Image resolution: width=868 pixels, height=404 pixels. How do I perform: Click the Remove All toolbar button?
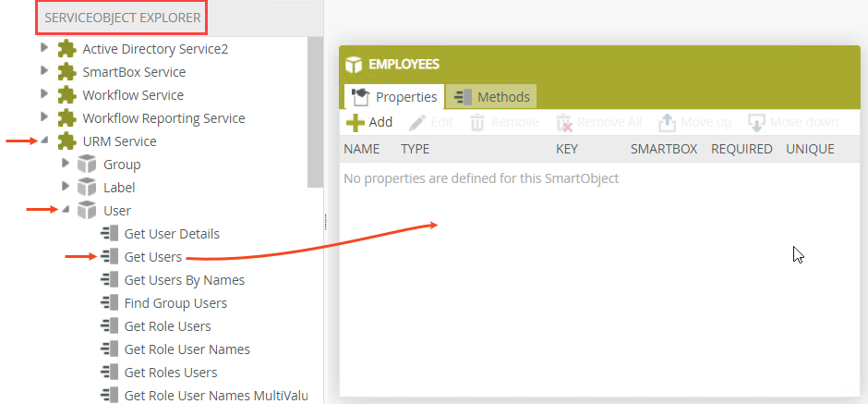coord(598,122)
